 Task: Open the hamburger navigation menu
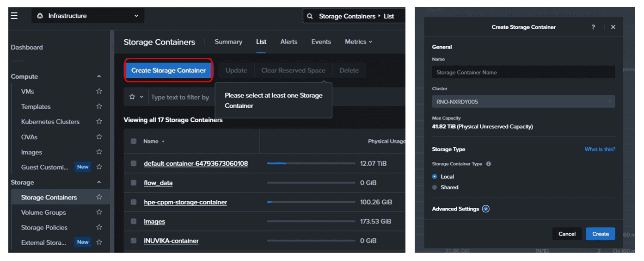pyautogui.click(x=14, y=16)
